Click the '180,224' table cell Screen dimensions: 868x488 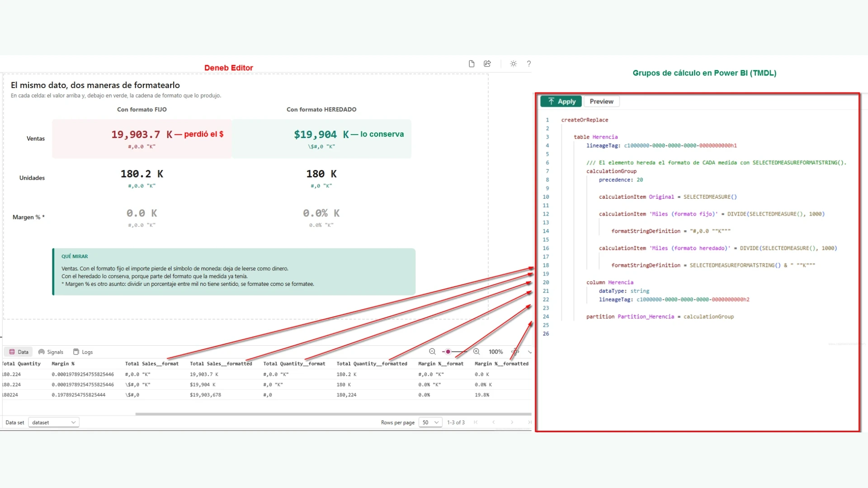click(346, 395)
